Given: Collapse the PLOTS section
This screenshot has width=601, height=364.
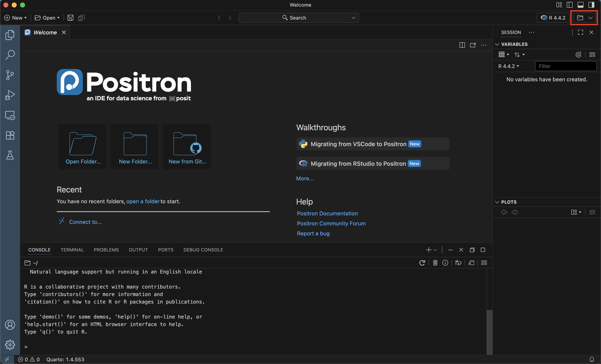Looking at the screenshot, I should coord(497,202).
